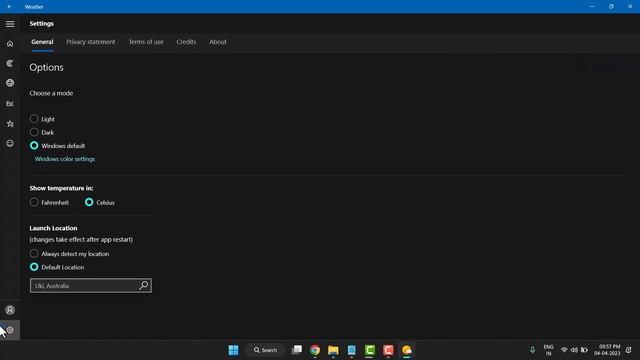Click the Settings gear icon in sidebar

click(x=10, y=330)
